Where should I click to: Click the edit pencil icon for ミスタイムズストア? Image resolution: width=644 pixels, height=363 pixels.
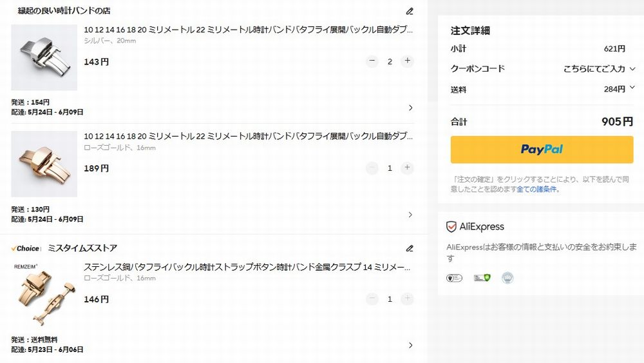tap(410, 248)
